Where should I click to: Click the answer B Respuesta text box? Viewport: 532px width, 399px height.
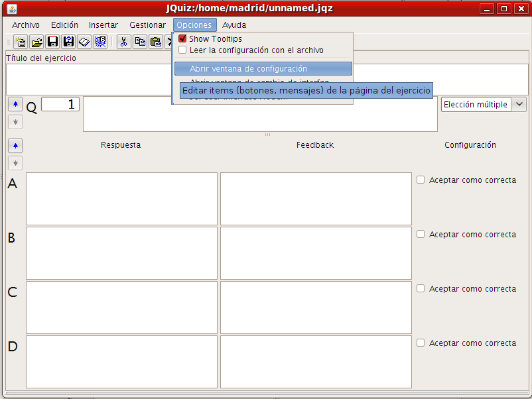click(x=121, y=253)
